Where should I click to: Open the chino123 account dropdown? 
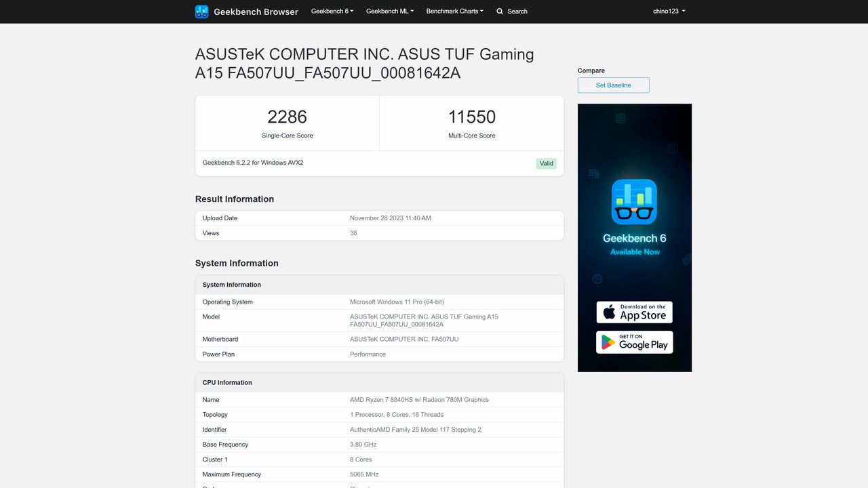click(669, 12)
